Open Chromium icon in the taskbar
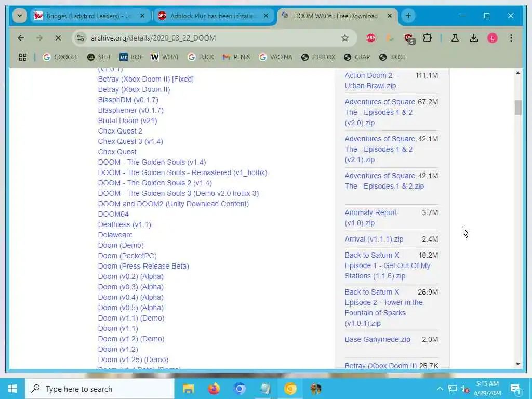The width and height of the screenshot is (532, 399). click(240, 389)
